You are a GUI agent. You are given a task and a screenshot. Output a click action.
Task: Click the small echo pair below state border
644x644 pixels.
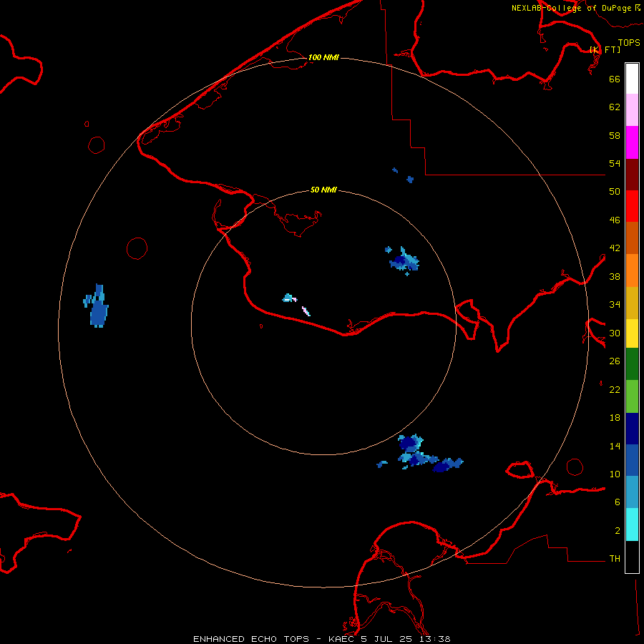pos(404,175)
